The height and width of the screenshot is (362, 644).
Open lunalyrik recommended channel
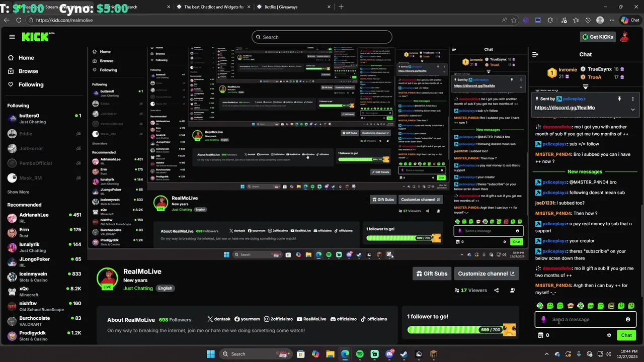click(44, 247)
